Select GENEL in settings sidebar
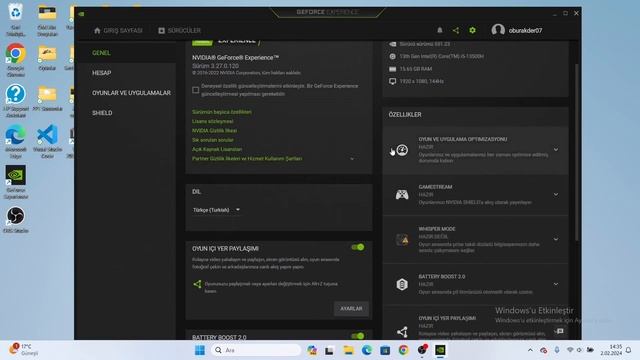 point(101,53)
